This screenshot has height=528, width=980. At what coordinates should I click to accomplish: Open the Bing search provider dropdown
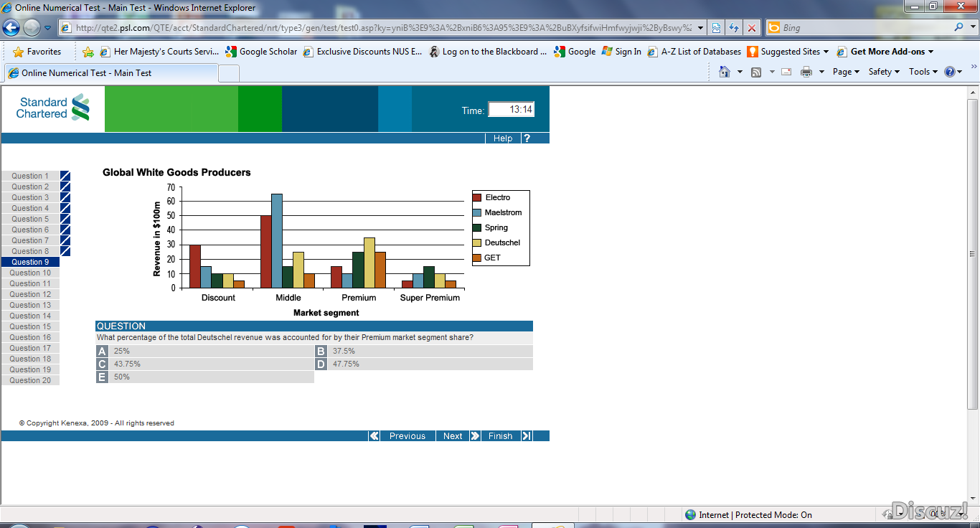974,27
